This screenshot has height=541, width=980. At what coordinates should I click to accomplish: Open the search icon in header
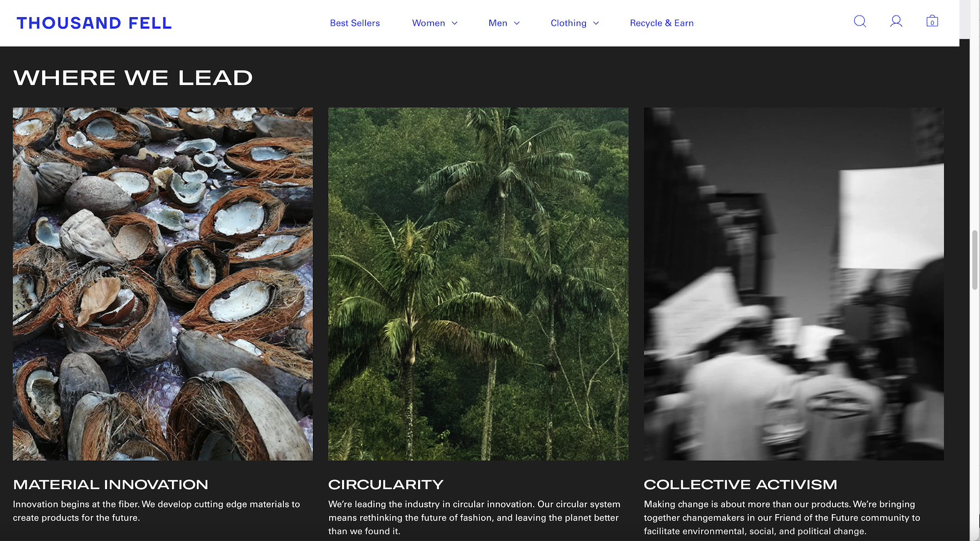pyautogui.click(x=860, y=22)
